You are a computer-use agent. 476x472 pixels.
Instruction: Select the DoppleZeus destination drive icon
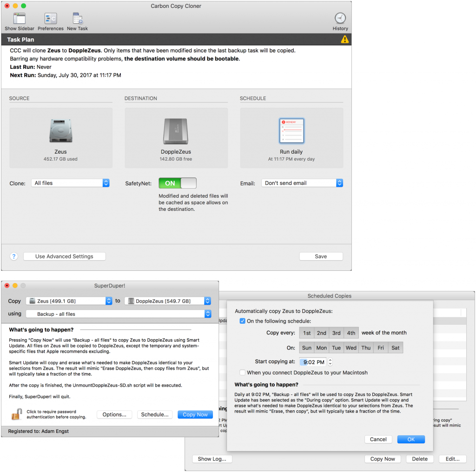[176, 131]
